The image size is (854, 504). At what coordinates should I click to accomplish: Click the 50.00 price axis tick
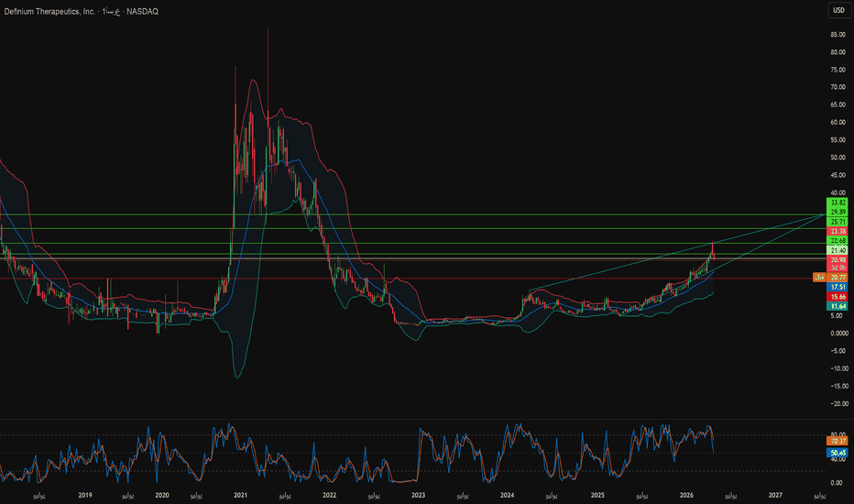[x=838, y=158]
